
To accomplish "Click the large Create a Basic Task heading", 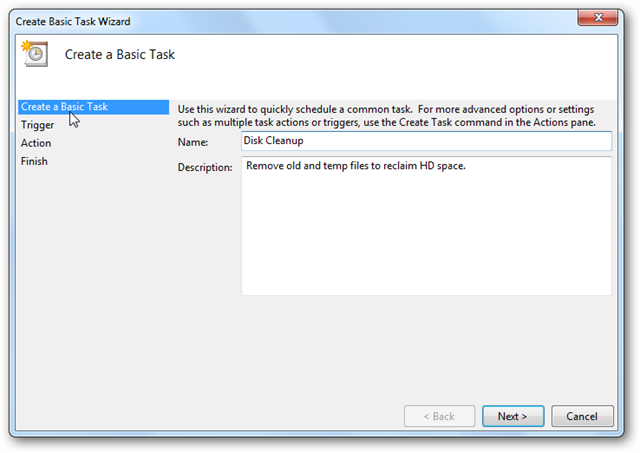I will pyautogui.click(x=120, y=55).
